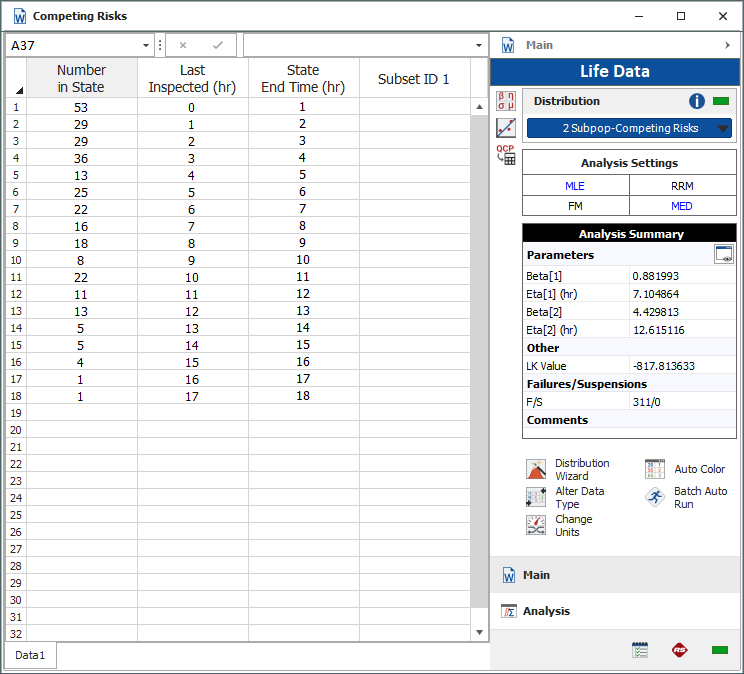Screen dimensions: 744x674
Task: Click the Calculate parameters icon
Action: 506,101
